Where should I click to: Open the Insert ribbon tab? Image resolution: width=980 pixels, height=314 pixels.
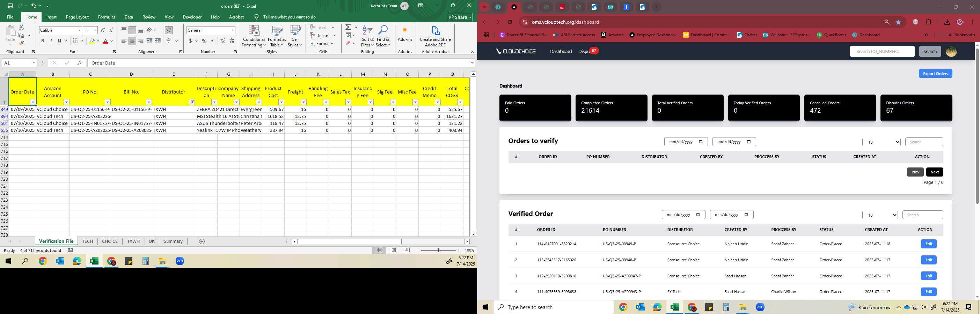coord(51,17)
